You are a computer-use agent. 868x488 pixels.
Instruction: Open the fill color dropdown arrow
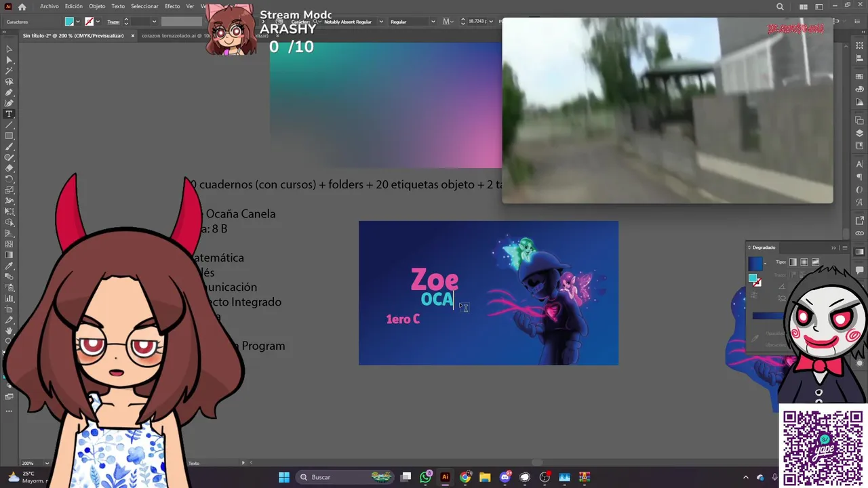[77, 22]
